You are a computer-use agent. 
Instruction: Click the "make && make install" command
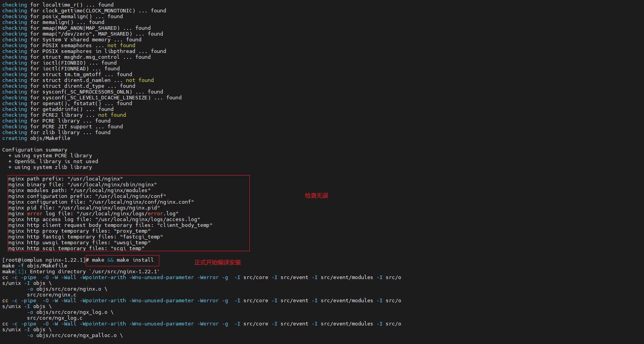coord(123,260)
